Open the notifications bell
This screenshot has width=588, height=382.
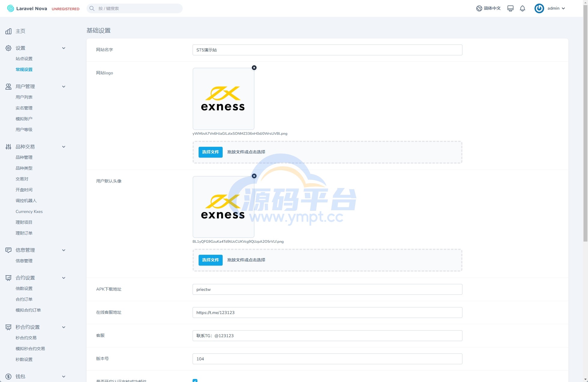[522, 8]
